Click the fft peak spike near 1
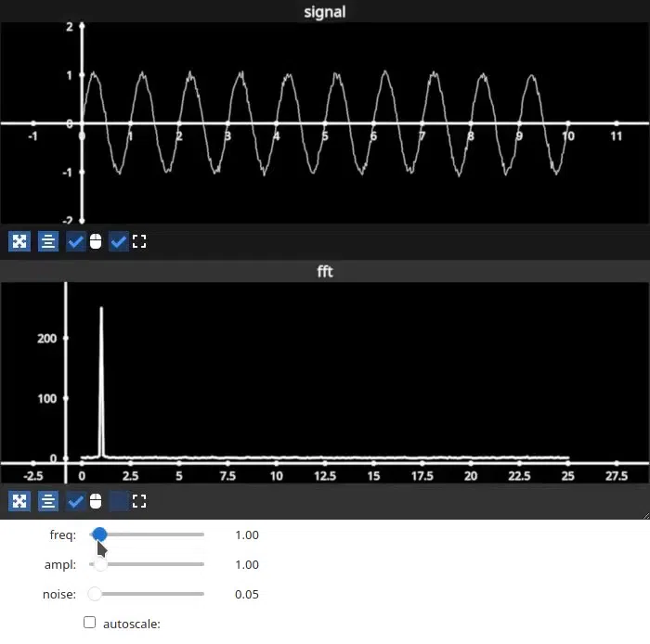This screenshot has width=650, height=644. (x=101, y=371)
